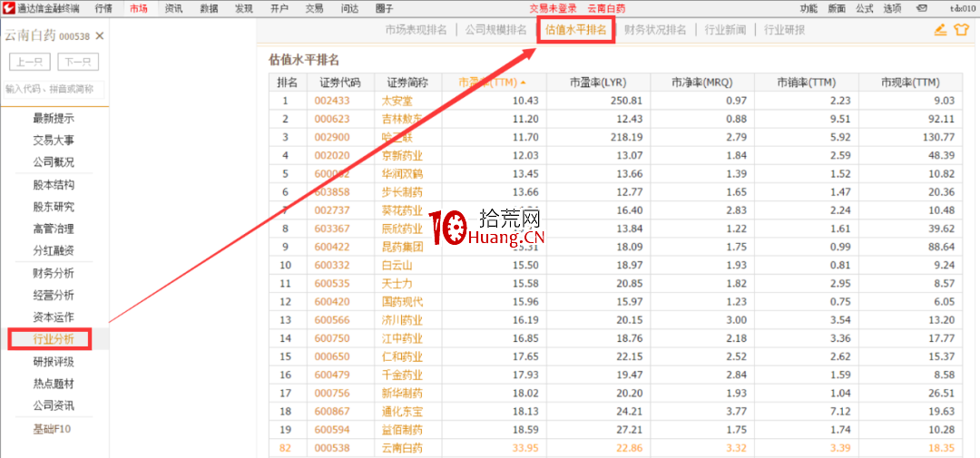Open the 市场 menu
The height and width of the screenshot is (458, 980).
139,9
